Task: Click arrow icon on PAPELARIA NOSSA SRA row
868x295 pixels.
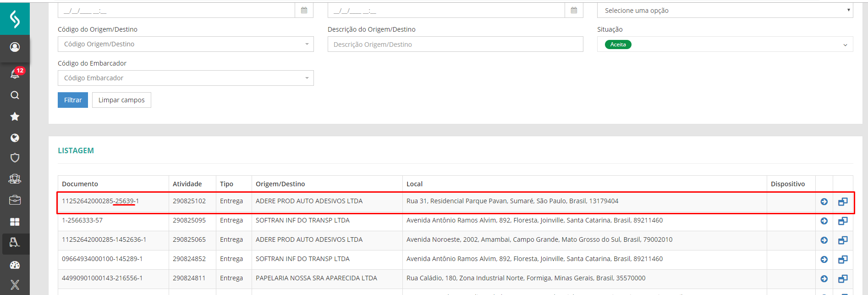Action: (824, 278)
